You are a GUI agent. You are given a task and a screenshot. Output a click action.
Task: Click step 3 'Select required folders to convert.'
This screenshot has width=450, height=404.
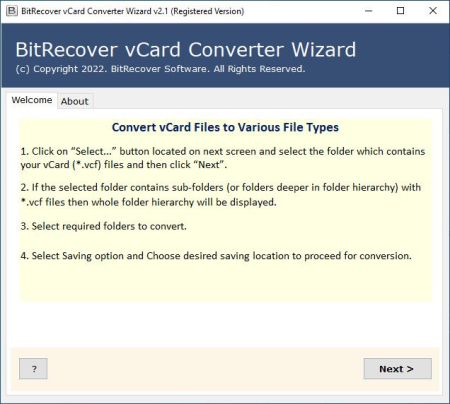pos(103,226)
